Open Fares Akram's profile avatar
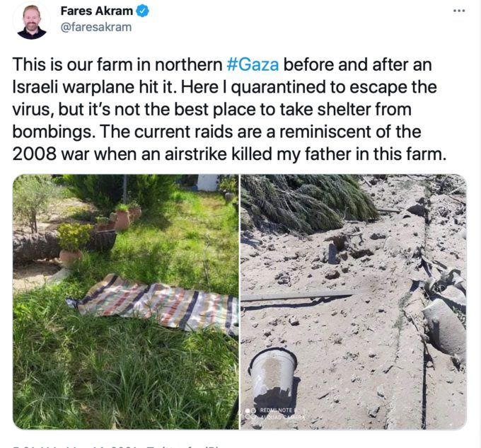Viewport: 481px width, 448px height. (32, 22)
